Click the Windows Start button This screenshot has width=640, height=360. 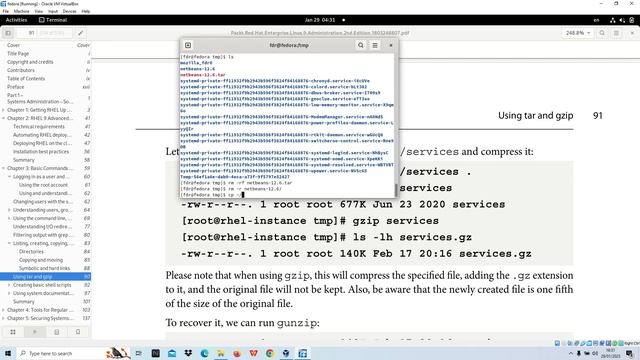(8, 353)
